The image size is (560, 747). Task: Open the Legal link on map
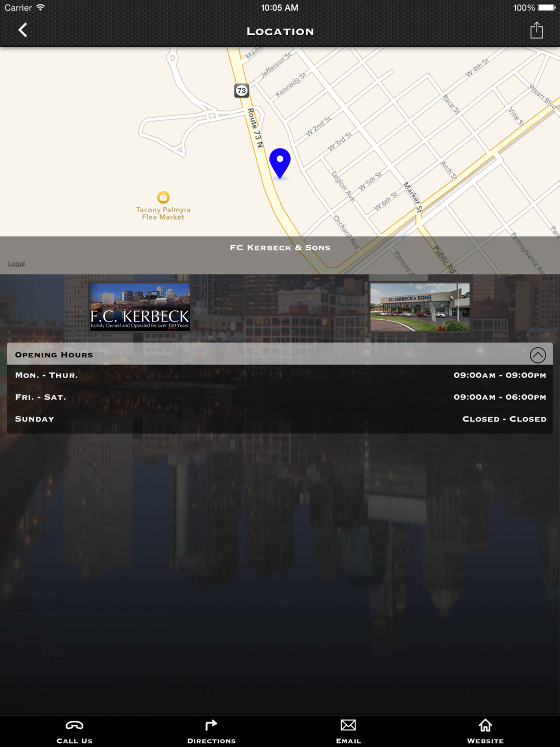[16, 264]
